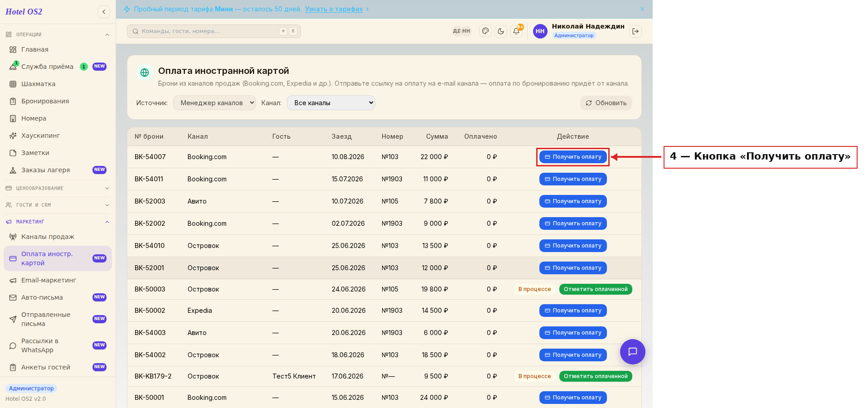Click Получить оплату for BK-54007
This screenshot has width=868, height=408.
click(573, 157)
